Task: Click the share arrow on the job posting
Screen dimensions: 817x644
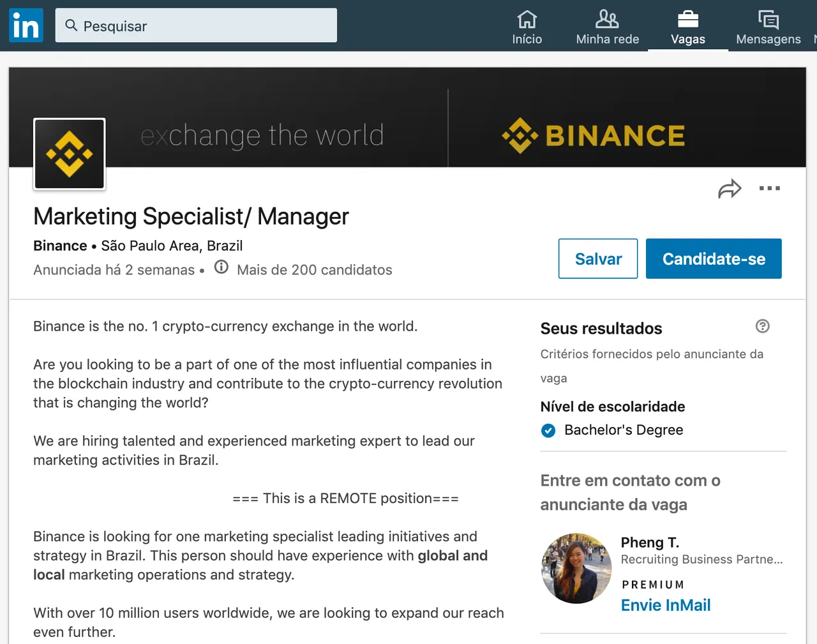Action: click(730, 189)
